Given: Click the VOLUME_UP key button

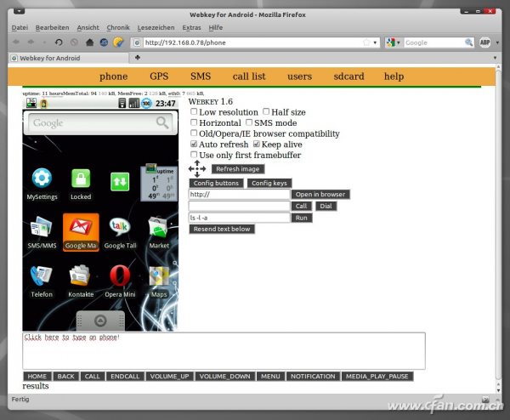Looking at the screenshot, I should pyautogui.click(x=169, y=376).
